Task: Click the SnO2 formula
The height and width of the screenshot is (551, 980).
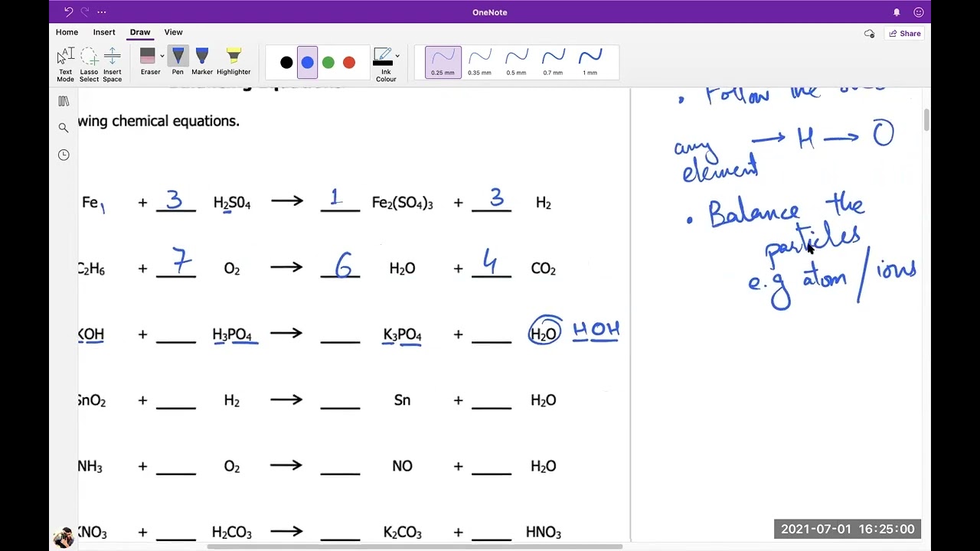Action: point(92,400)
